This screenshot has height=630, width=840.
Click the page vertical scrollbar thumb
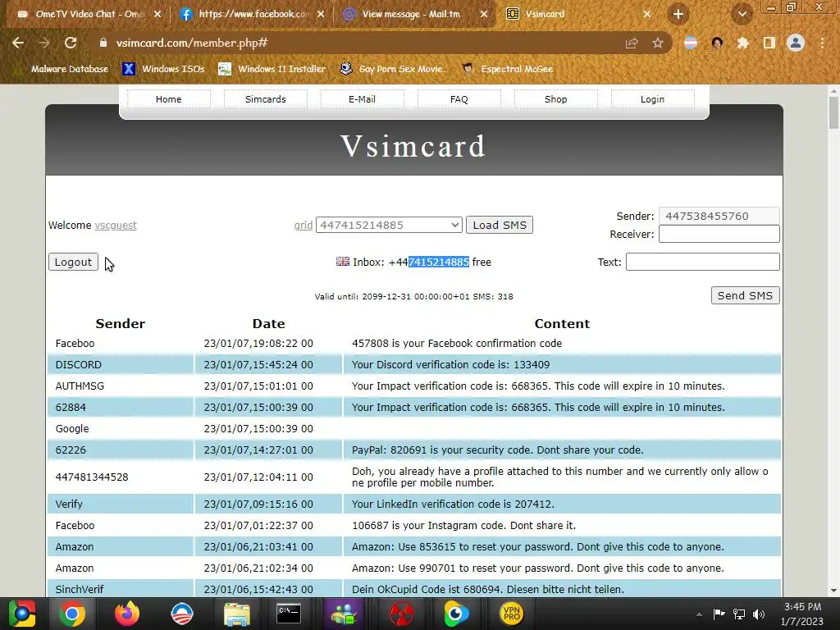pos(833,112)
